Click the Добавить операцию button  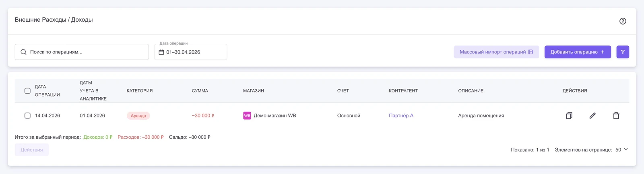[578, 52]
